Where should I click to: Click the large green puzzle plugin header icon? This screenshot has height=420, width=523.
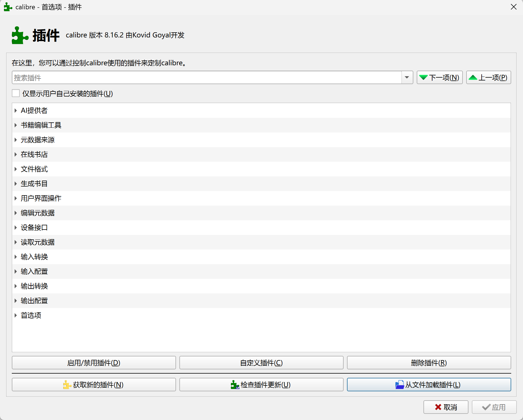pyautogui.click(x=20, y=35)
